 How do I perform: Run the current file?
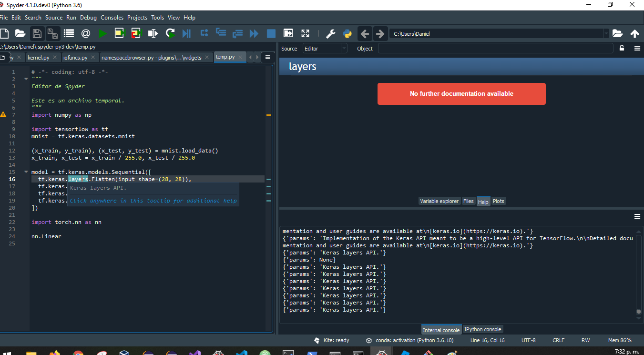102,33
